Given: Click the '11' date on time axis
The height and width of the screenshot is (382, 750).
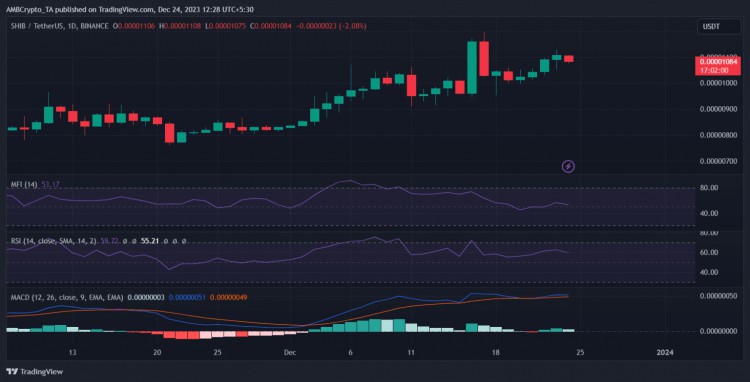Looking at the screenshot, I should click(410, 352).
